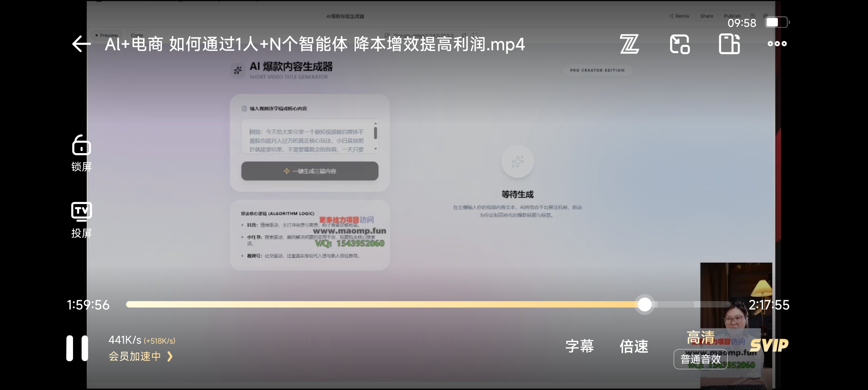Click the 一键生成三端内容 button in video
Viewport: 868px width, 390px height.
pyautogui.click(x=310, y=171)
